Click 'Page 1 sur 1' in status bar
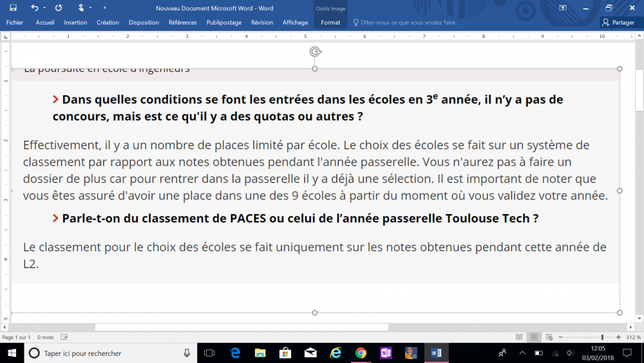This screenshot has width=644, height=363. pyautogui.click(x=17, y=337)
